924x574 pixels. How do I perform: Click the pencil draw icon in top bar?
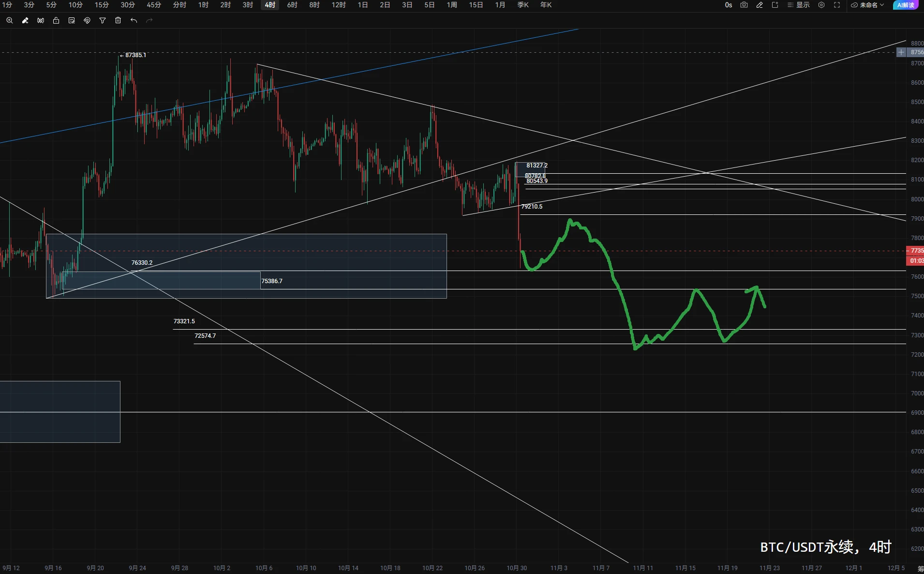[760, 5]
